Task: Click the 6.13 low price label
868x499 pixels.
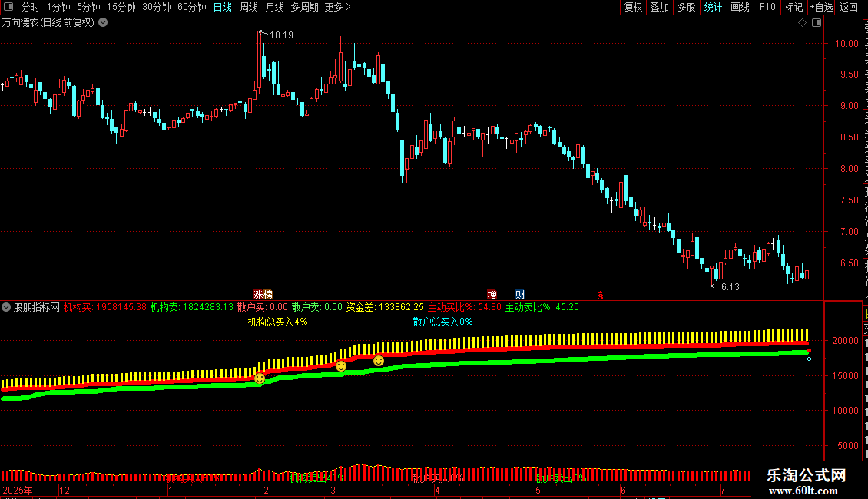Action: (x=731, y=286)
